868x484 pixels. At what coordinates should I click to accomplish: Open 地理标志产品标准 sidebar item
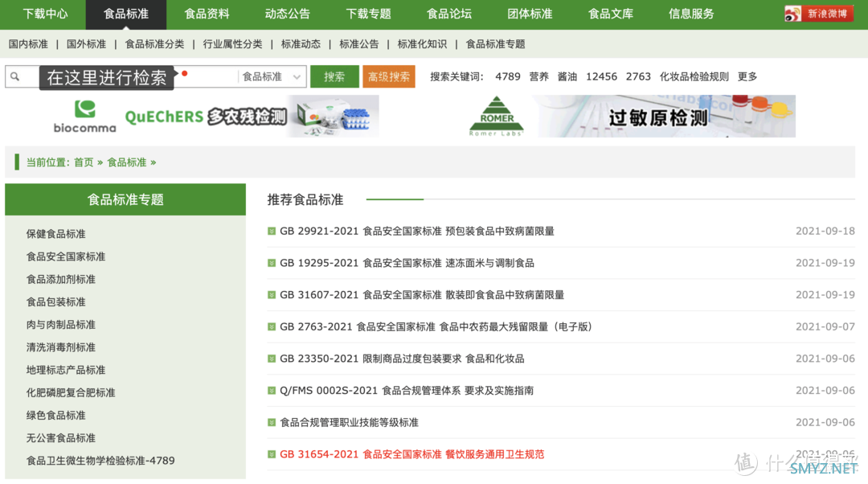click(66, 370)
